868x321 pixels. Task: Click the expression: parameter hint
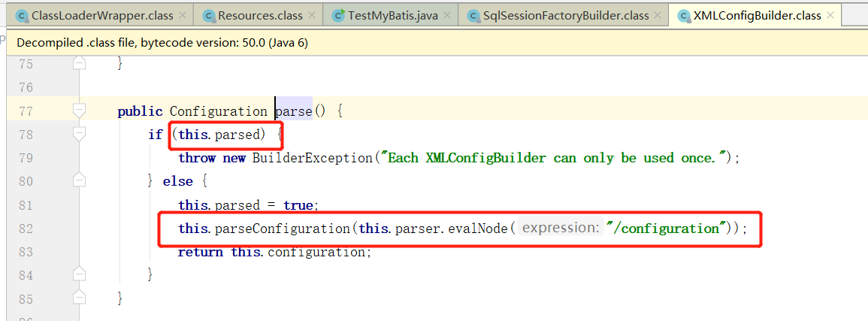(560, 228)
